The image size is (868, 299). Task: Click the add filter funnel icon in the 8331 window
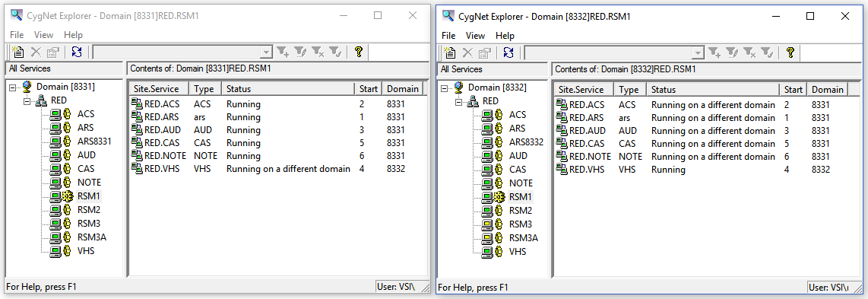point(283,52)
